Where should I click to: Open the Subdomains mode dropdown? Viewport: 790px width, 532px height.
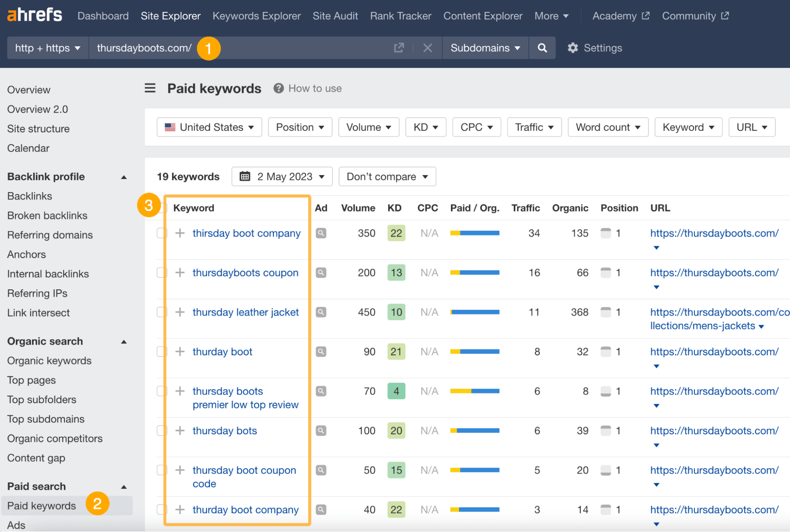pyautogui.click(x=485, y=47)
